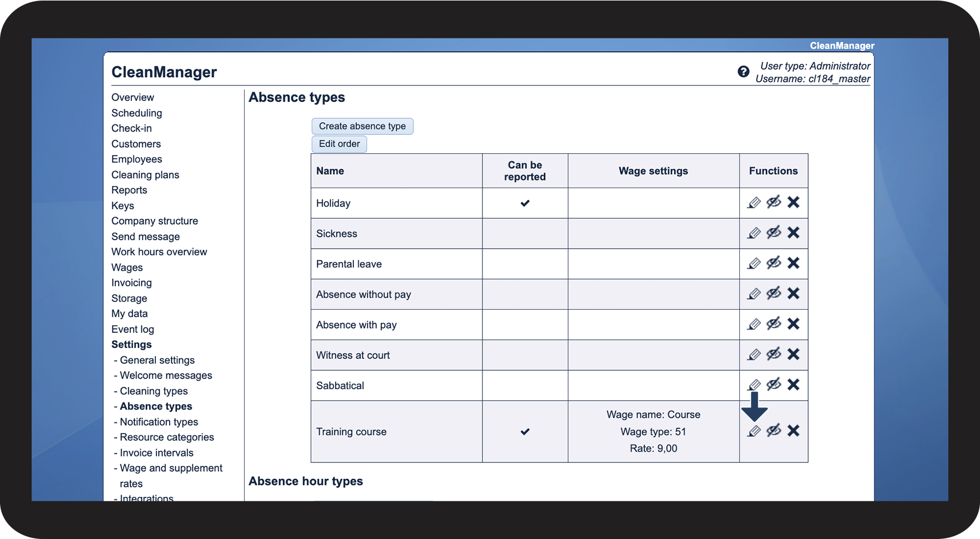Click the help question mark icon

point(743,72)
